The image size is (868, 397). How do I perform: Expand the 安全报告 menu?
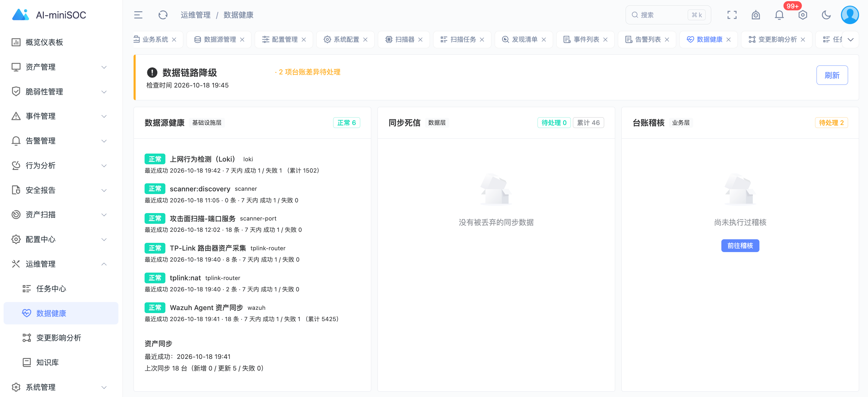click(x=61, y=190)
